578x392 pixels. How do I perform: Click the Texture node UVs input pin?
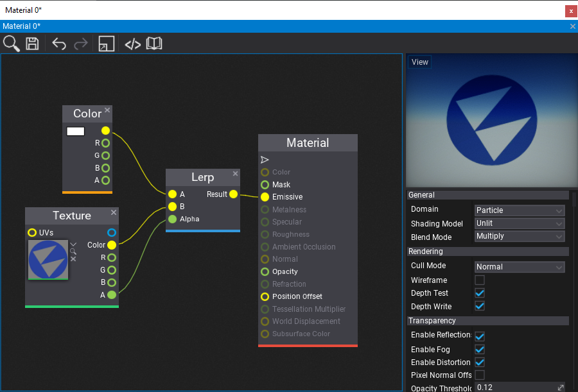32,232
